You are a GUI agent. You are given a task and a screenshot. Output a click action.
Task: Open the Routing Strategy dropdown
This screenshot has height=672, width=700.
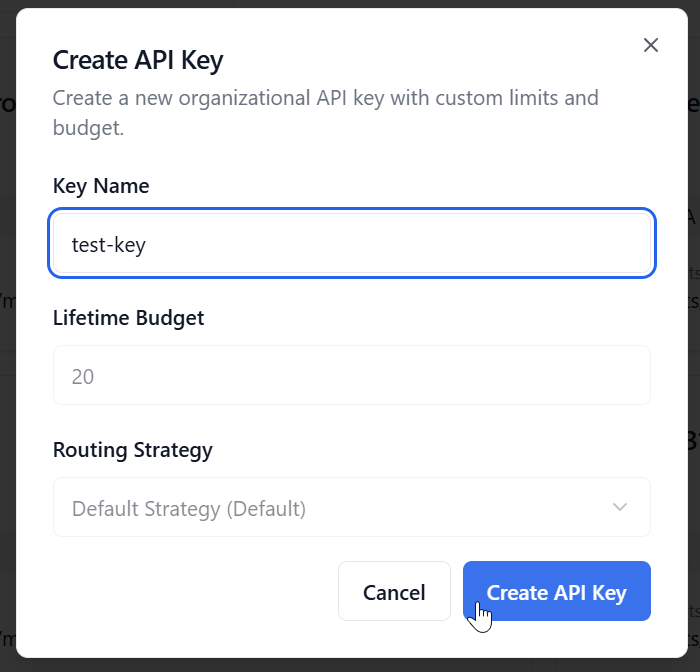pos(351,507)
